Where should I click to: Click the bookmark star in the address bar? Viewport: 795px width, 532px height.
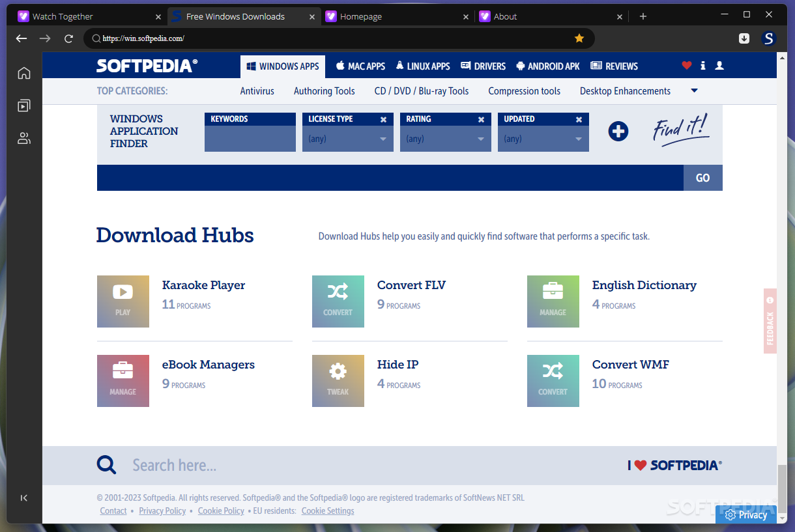point(579,38)
